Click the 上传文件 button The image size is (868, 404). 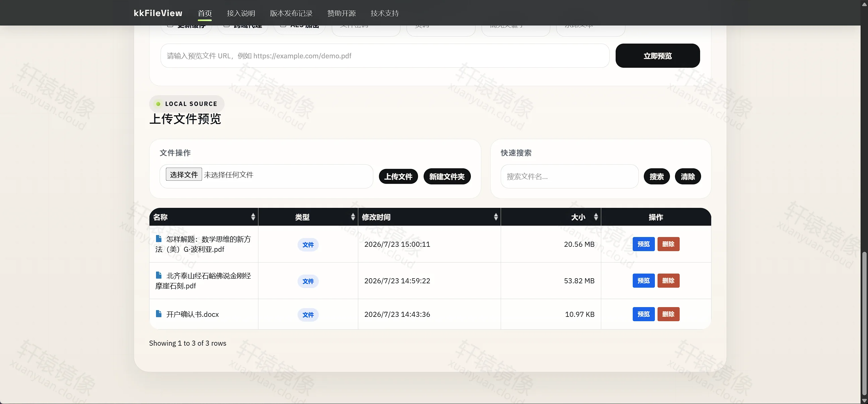click(x=398, y=176)
